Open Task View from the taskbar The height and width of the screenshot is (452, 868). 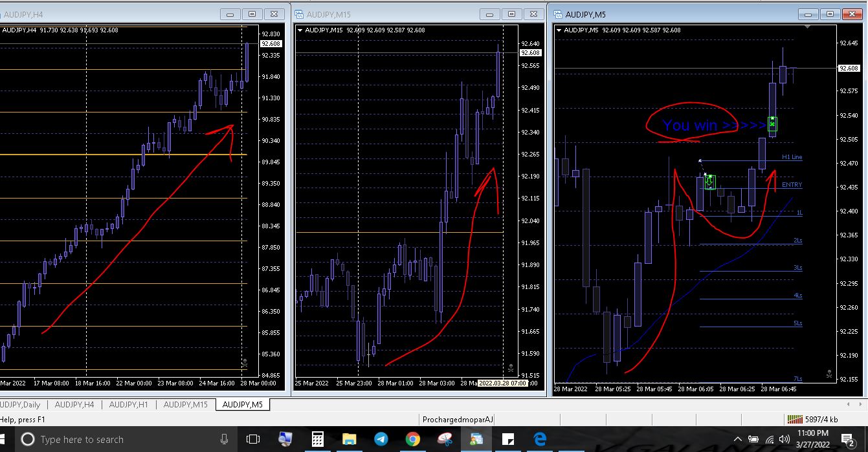(x=253, y=439)
